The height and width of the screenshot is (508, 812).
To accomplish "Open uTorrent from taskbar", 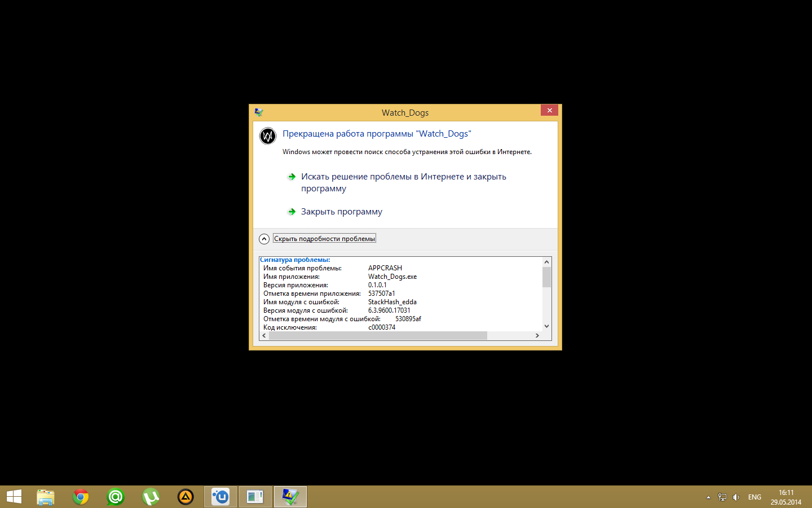I will [151, 497].
